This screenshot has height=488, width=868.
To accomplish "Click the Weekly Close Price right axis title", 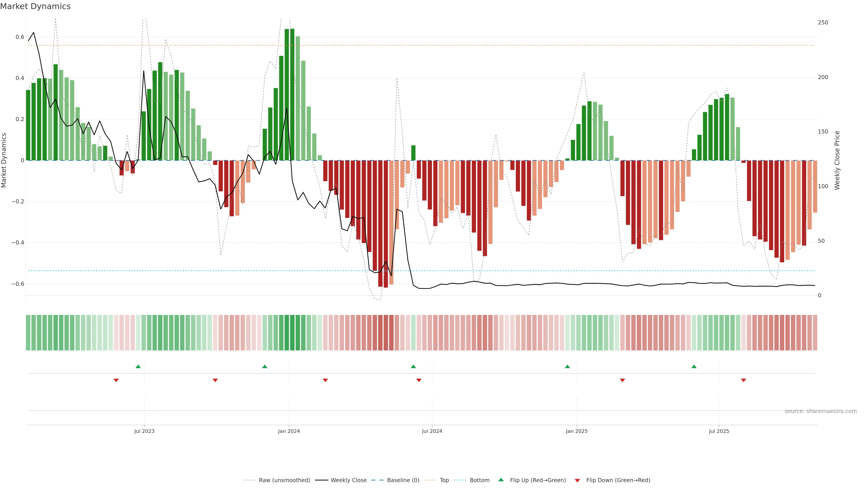I will click(837, 160).
